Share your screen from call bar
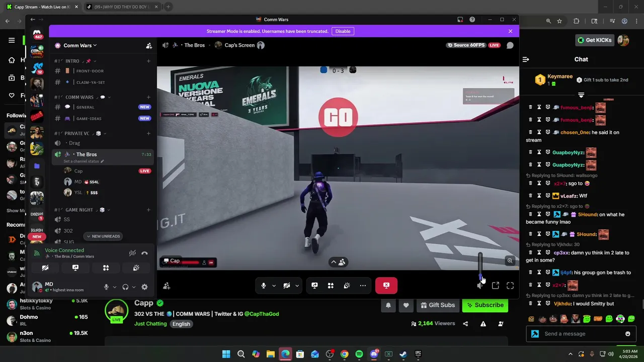The height and width of the screenshot is (362, 644). pyautogui.click(x=314, y=286)
